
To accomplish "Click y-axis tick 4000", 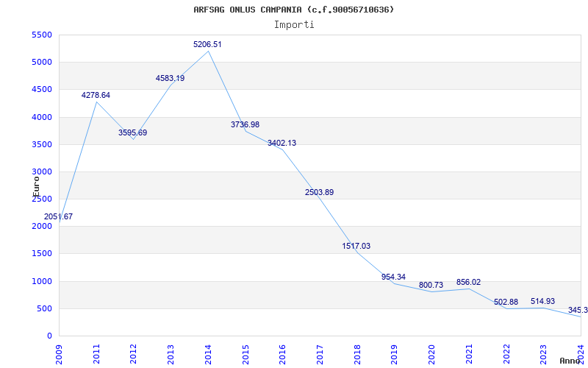I will coord(42,117).
